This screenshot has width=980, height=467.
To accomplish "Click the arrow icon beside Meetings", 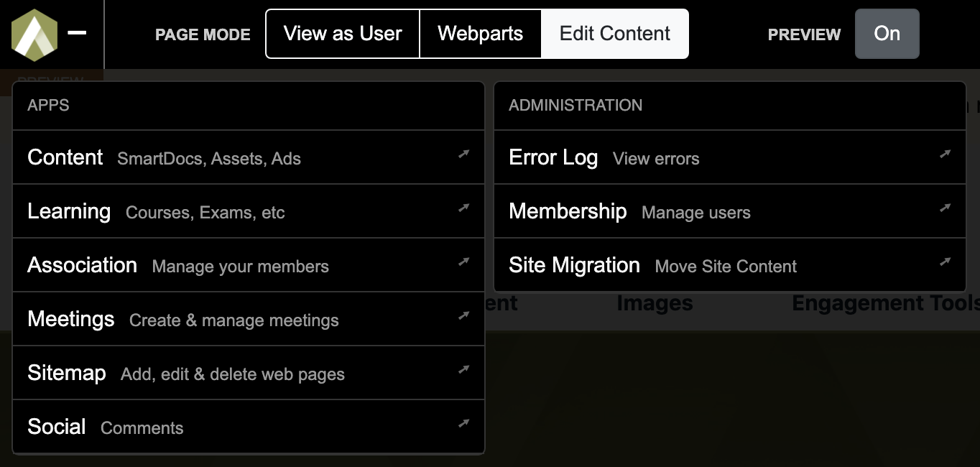I will pos(464,315).
